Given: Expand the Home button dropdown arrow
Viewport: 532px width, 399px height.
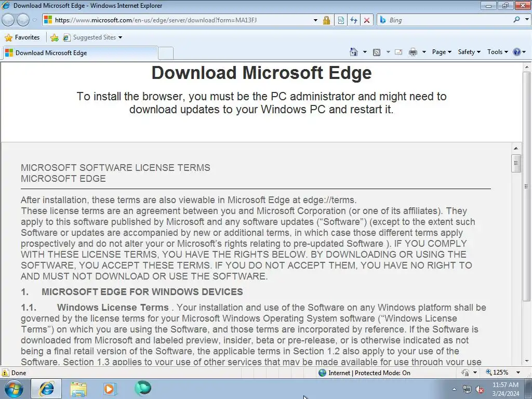Looking at the screenshot, I should point(365,52).
